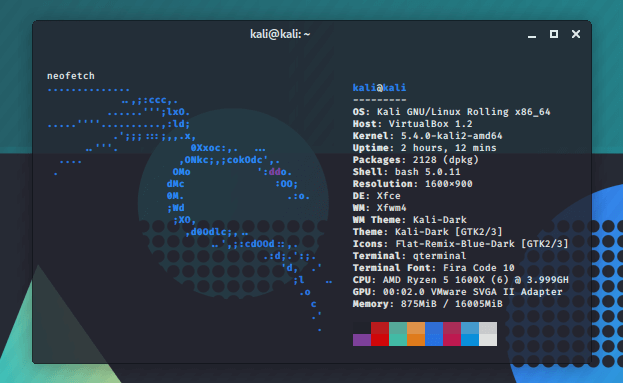Image resolution: width=623 pixels, height=383 pixels.
Task: Click the crimson lower-row palette swatch
Action: [x=452, y=340]
